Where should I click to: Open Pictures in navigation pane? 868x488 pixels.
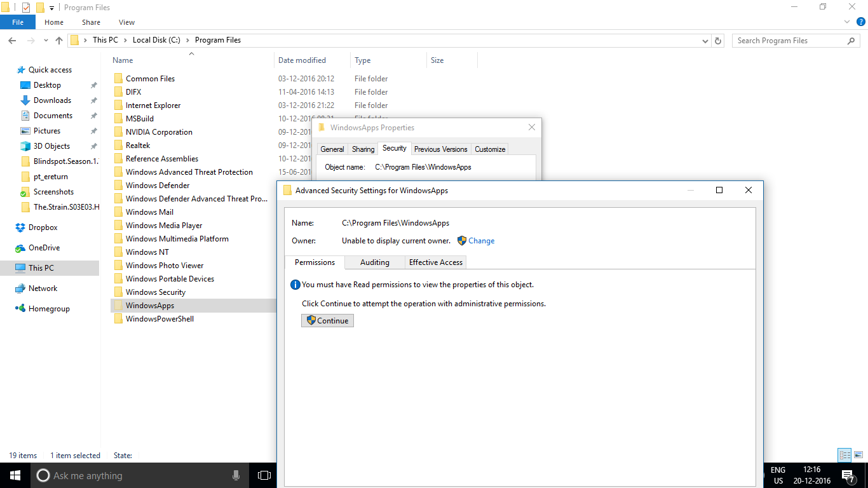coord(47,131)
